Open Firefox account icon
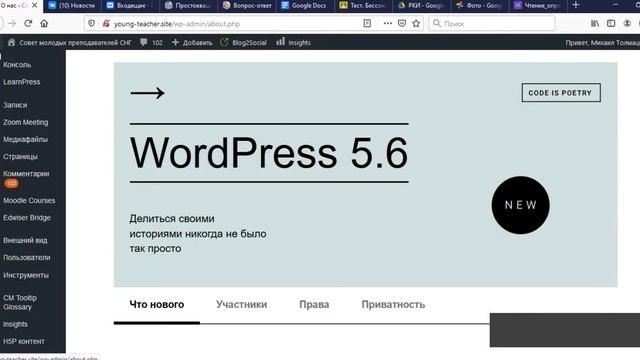Screen dimensions: 640x360 627,23
